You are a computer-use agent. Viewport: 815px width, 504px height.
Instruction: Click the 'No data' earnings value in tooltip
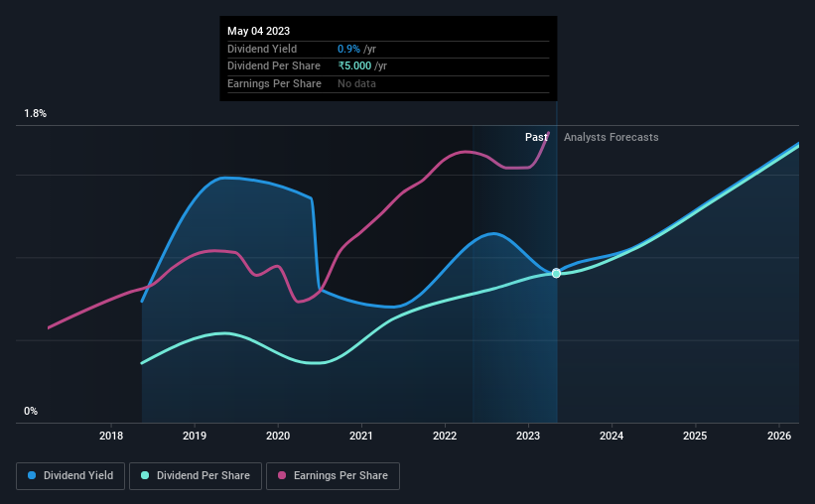[356, 83]
